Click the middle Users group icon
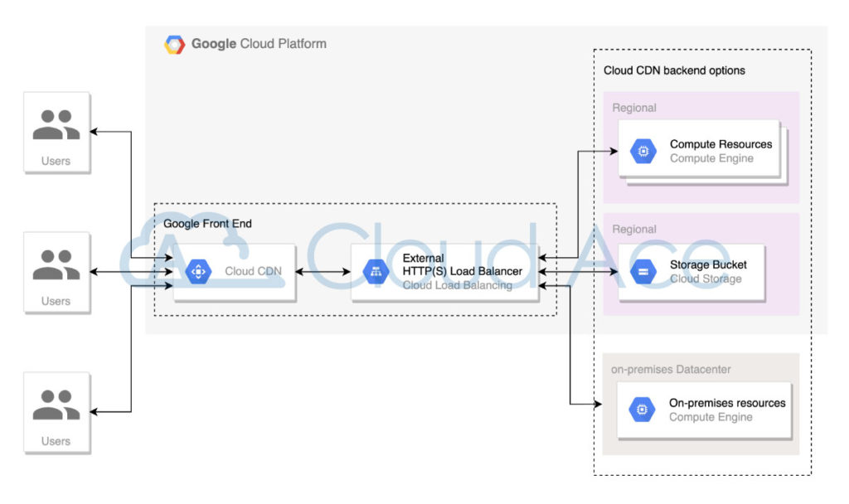The height and width of the screenshot is (504, 849). point(56,265)
